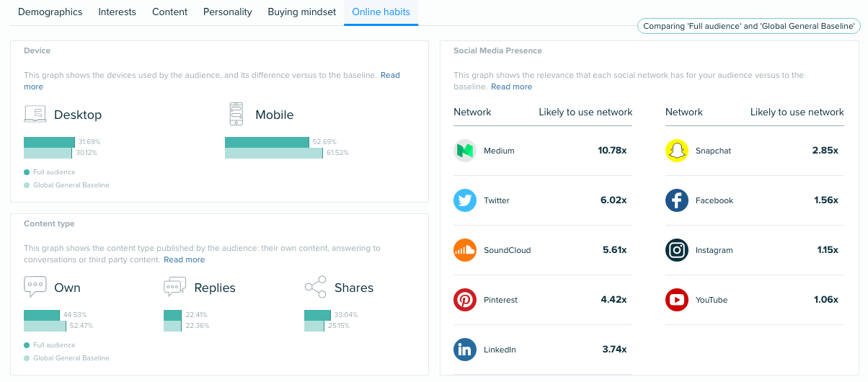Click the Replies label text
868x382 pixels.
coord(215,288)
